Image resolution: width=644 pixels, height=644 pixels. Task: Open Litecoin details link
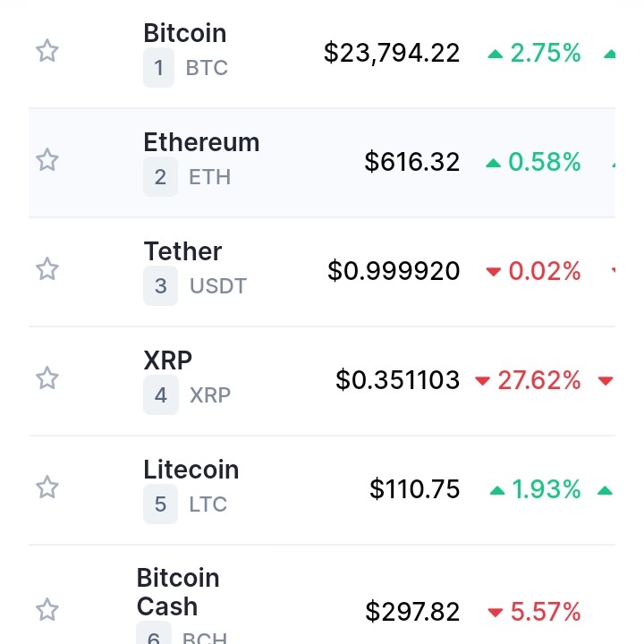click(191, 470)
